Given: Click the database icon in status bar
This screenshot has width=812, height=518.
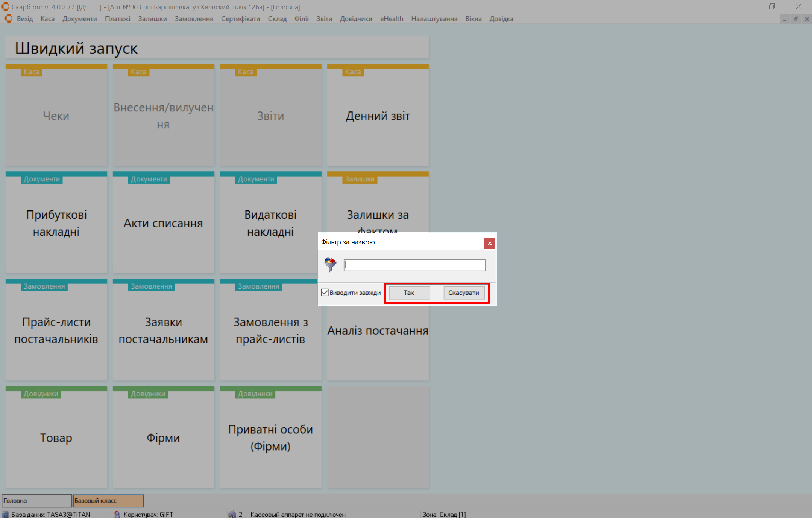Looking at the screenshot, I should click(5, 514).
